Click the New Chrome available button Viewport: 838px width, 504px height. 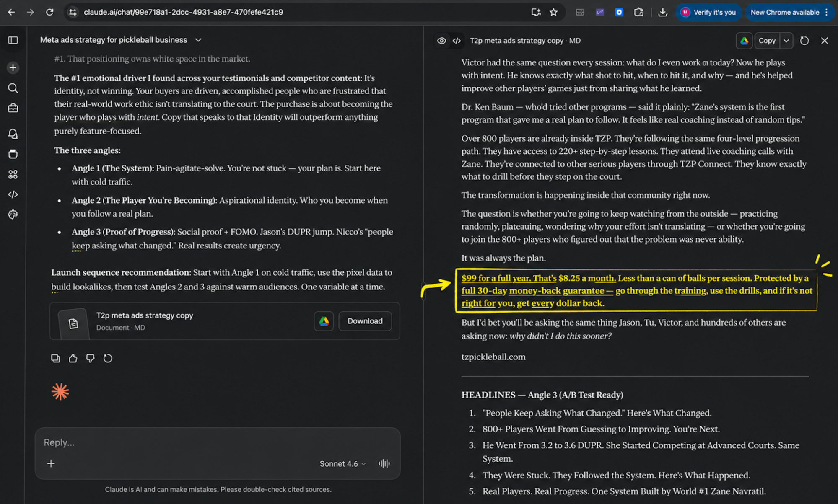coord(785,12)
